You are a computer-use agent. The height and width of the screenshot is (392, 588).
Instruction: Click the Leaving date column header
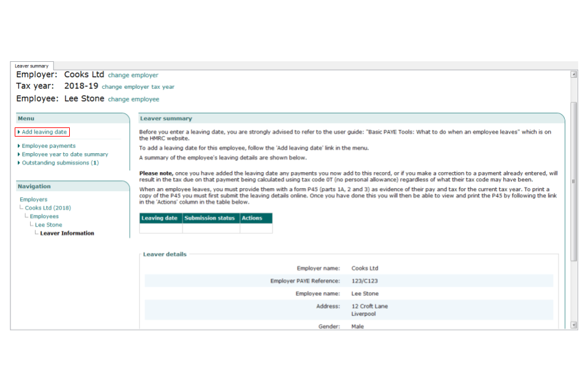click(x=160, y=218)
